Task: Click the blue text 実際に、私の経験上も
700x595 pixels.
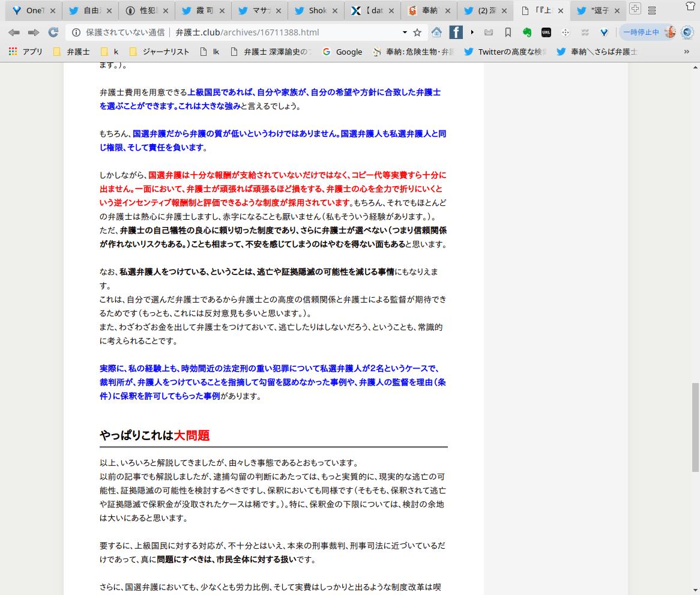Action: tap(139, 369)
